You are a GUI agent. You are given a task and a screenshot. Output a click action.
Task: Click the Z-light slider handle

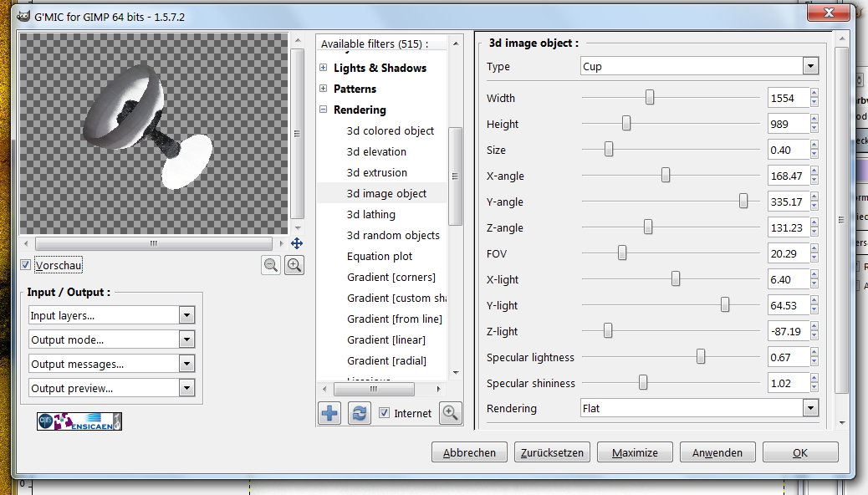coord(608,330)
